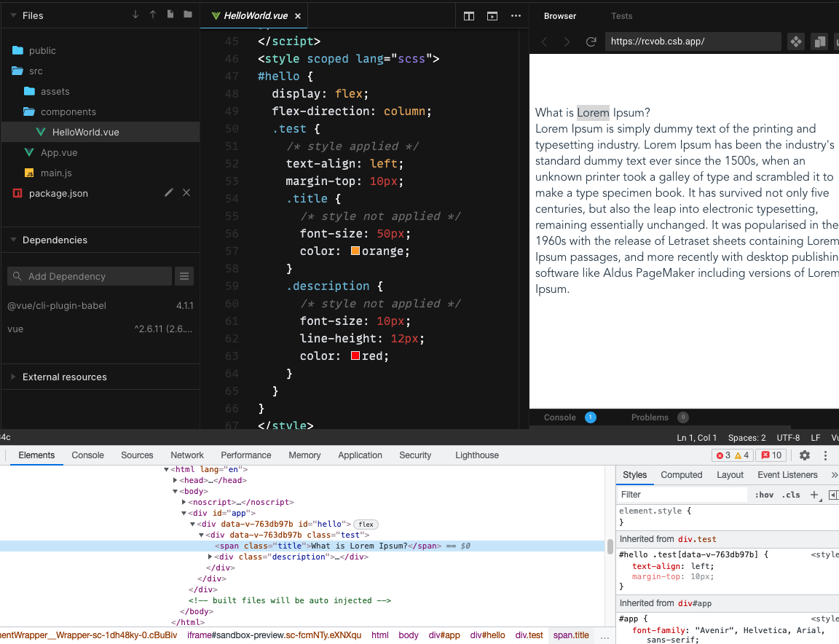Click the rename pencil icon for package.json
Image resolution: width=839 pixels, height=644 pixels.
[x=168, y=193]
